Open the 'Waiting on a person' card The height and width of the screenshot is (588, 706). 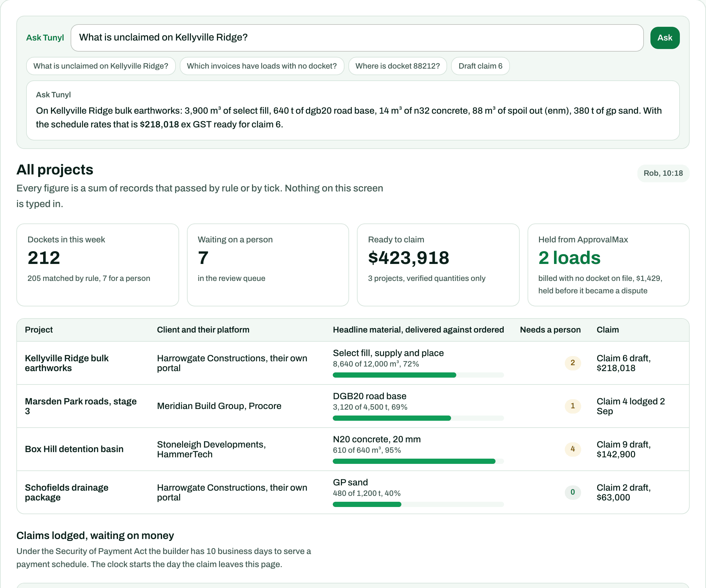click(x=268, y=265)
